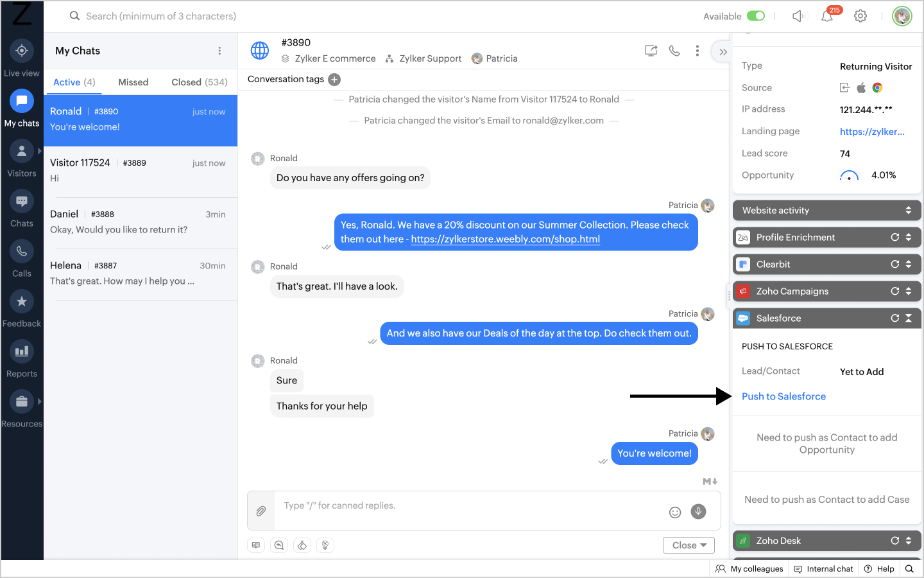The image size is (924, 578).
Task: Click the Markdown formatting icon above message box
Action: pos(710,481)
